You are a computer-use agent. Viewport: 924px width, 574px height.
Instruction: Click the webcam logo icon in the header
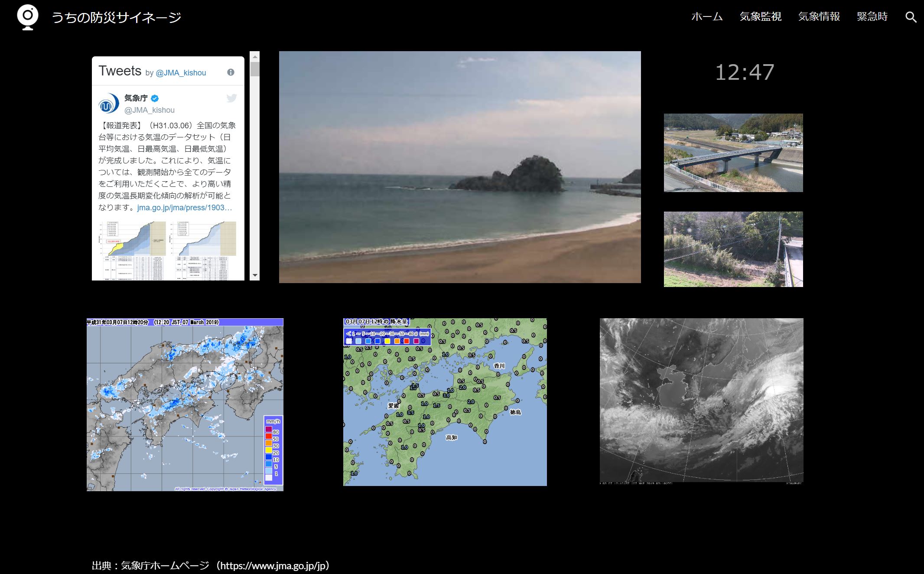point(27,17)
